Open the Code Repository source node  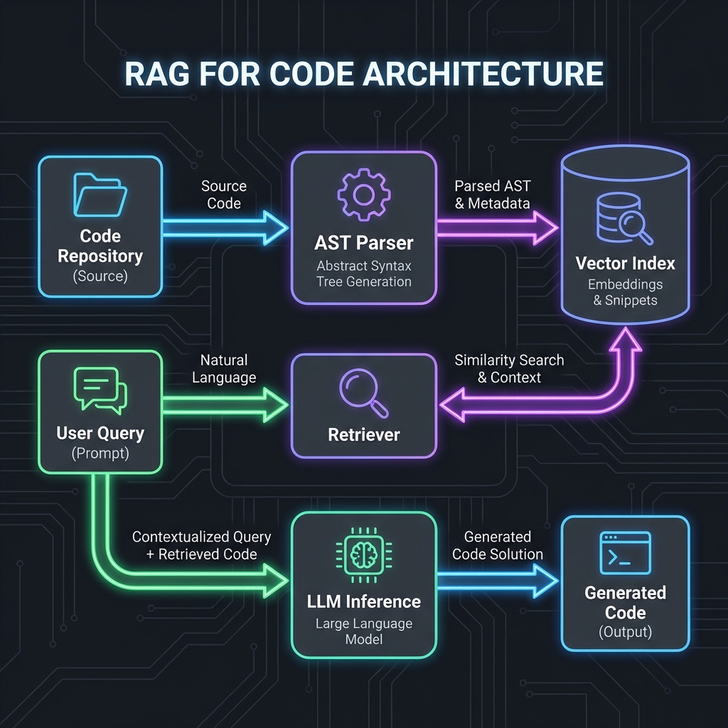100,227
